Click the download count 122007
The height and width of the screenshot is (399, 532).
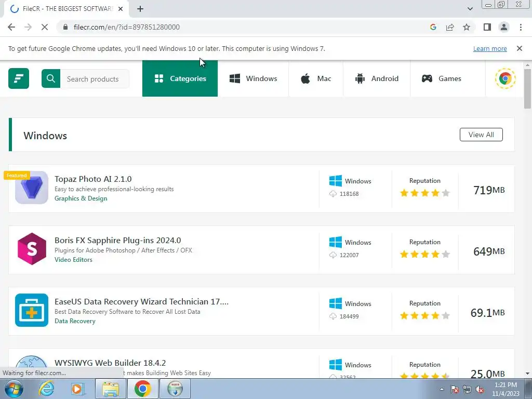[x=349, y=255]
